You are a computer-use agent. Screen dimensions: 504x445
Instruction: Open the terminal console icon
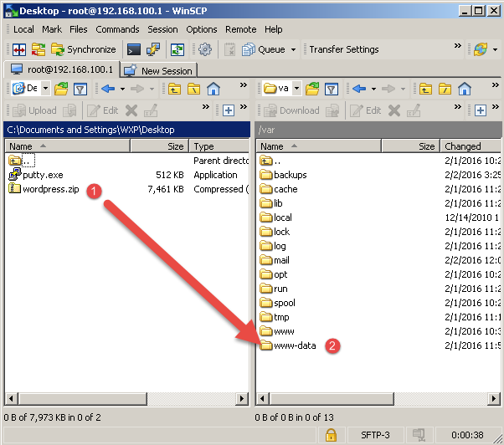pyautogui.click(x=134, y=49)
